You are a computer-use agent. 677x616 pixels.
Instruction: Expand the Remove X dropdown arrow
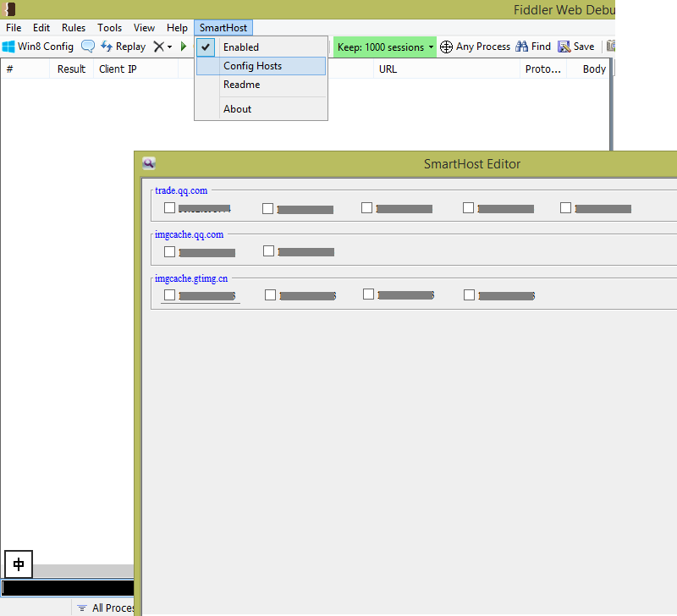(x=170, y=47)
